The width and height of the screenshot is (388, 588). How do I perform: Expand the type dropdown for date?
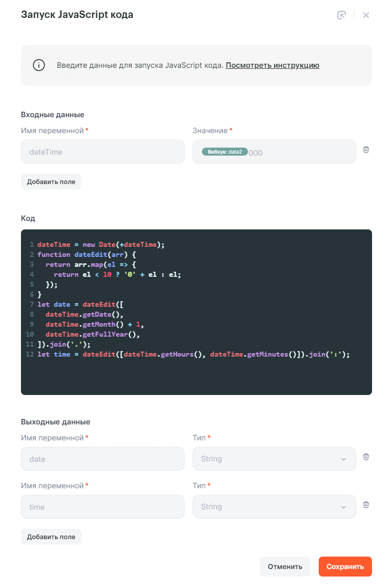[274, 459]
